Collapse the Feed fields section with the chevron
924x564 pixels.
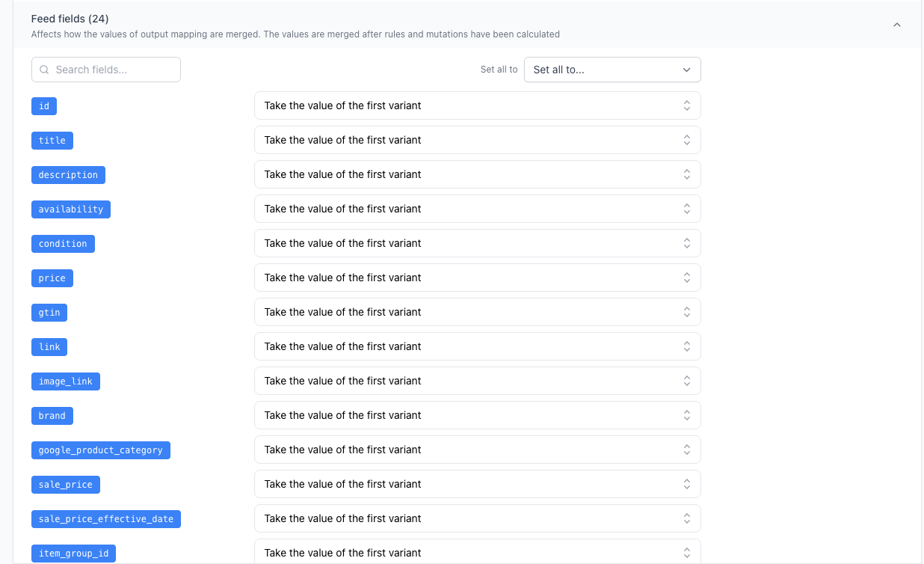pyautogui.click(x=897, y=24)
